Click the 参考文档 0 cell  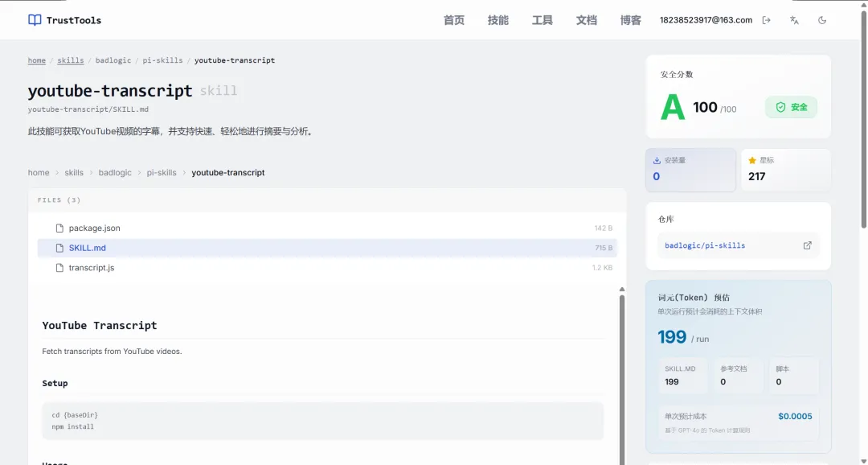click(739, 375)
